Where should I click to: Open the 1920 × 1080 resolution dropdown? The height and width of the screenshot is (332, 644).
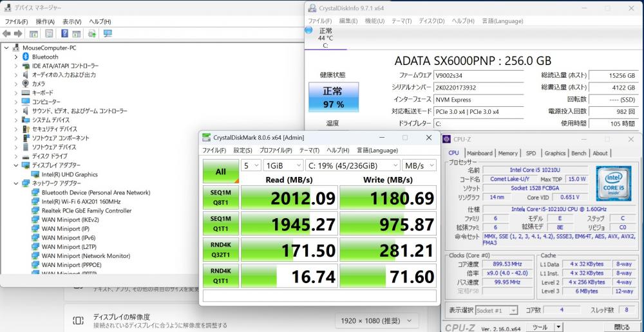[x=377, y=320]
